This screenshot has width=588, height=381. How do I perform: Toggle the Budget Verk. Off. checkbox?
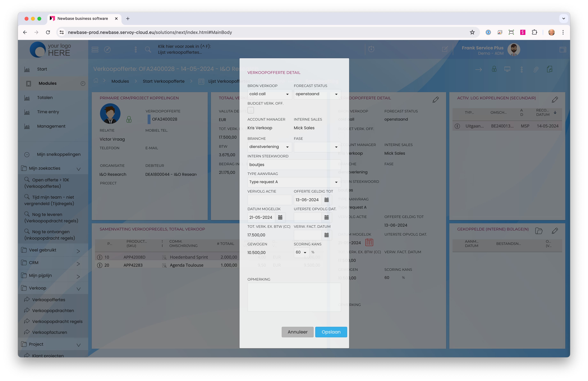[x=251, y=110]
